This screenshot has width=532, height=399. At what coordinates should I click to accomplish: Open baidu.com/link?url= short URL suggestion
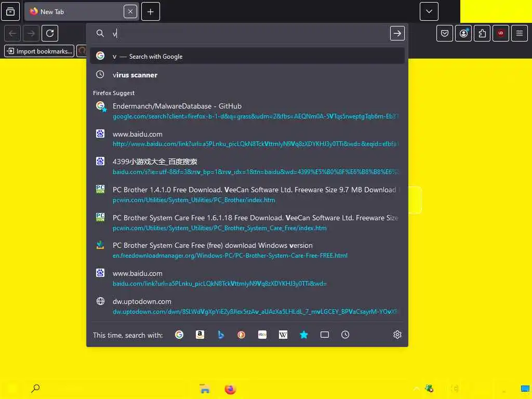click(x=247, y=278)
